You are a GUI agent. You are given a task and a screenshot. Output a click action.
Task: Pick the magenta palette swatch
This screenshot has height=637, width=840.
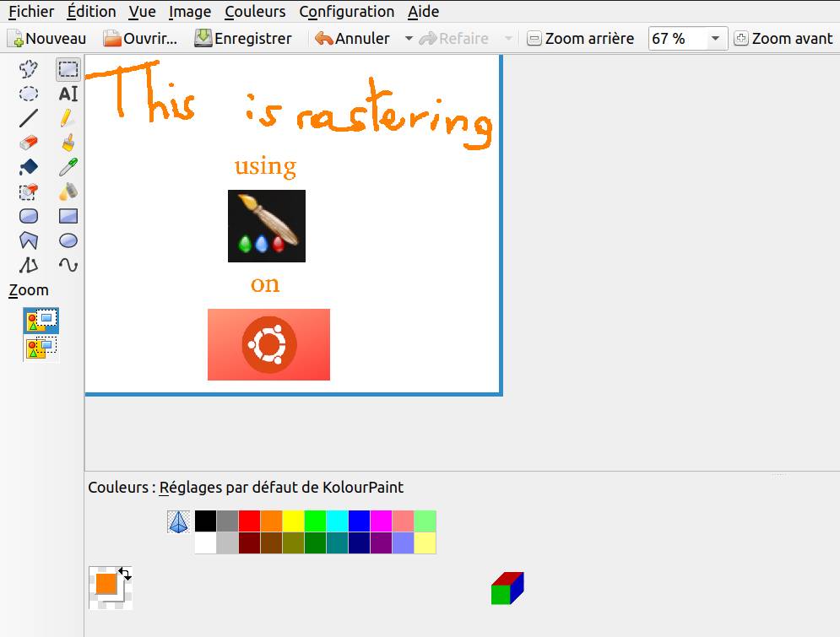click(382, 521)
